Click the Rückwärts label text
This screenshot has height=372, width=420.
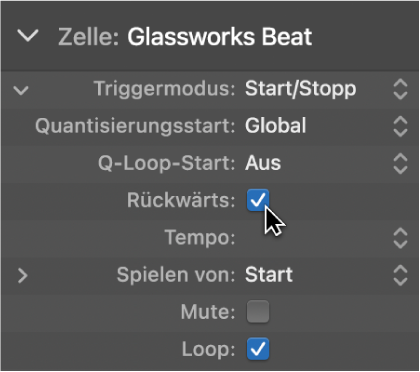pos(181,200)
